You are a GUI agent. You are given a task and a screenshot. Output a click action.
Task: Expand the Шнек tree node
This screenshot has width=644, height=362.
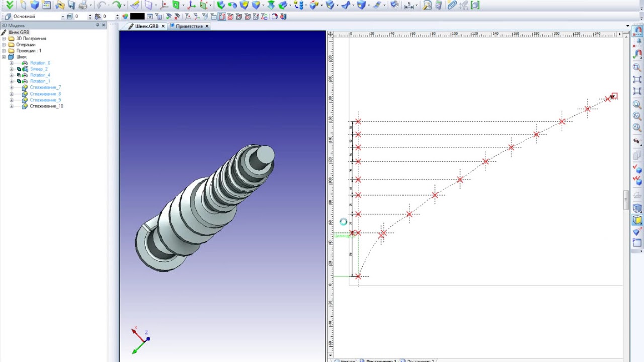click(x=4, y=57)
